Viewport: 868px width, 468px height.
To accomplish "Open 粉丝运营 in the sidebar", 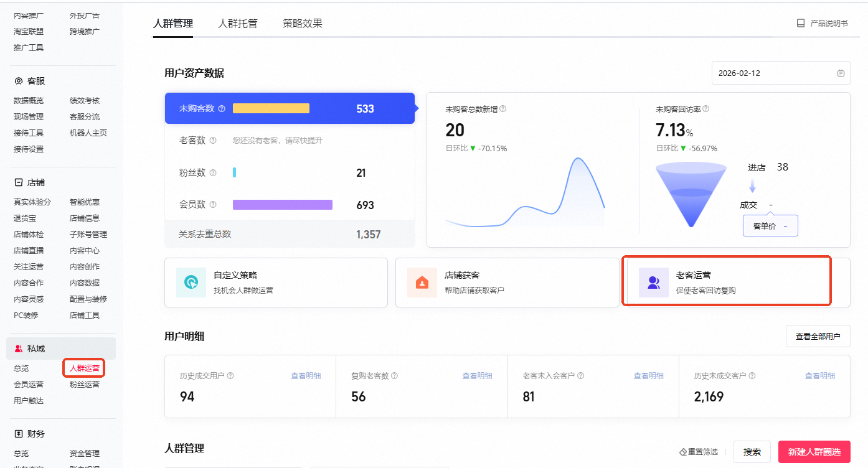I will pyautogui.click(x=85, y=385).
